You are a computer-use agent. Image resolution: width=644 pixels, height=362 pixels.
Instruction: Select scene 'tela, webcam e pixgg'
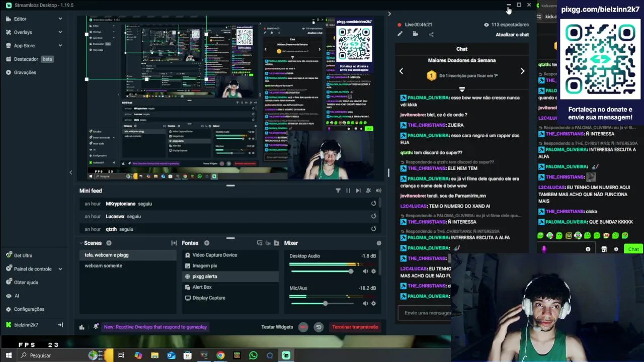coord(128,255)
